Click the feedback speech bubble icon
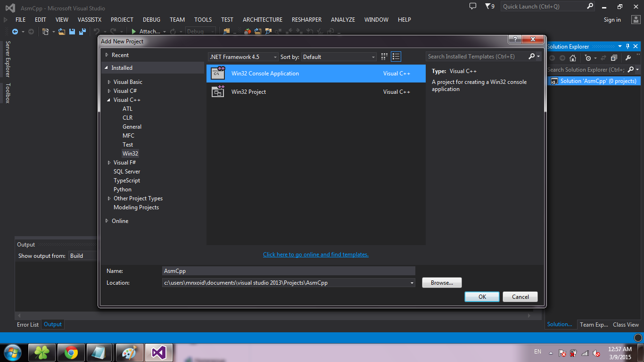This screenshot has height=362, width=644. 473,6
